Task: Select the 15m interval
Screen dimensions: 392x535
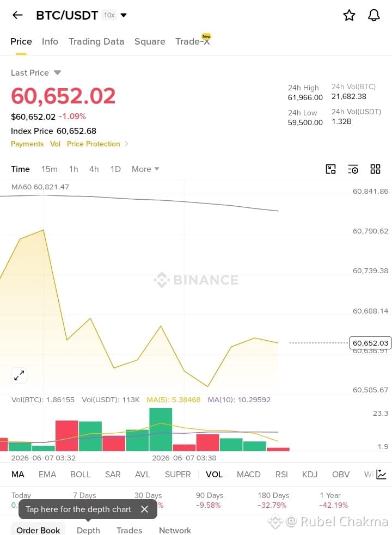Action: (x=50, y=169)
